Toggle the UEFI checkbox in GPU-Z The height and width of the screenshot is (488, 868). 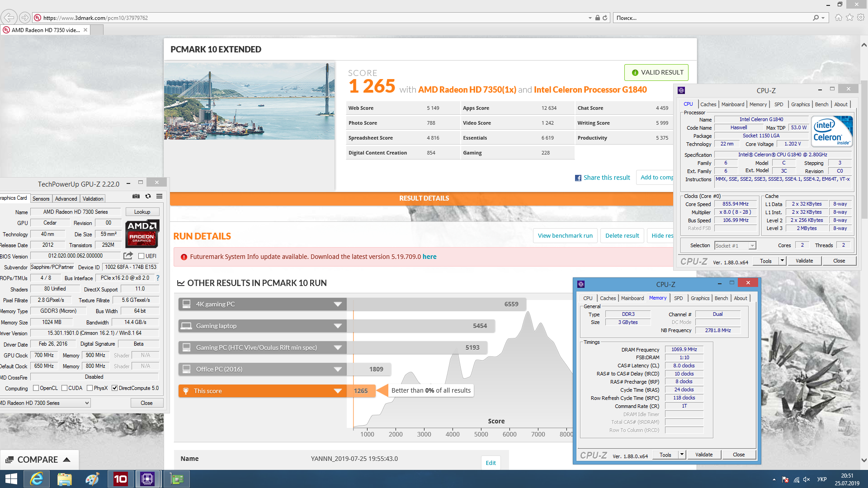[141, 256]
